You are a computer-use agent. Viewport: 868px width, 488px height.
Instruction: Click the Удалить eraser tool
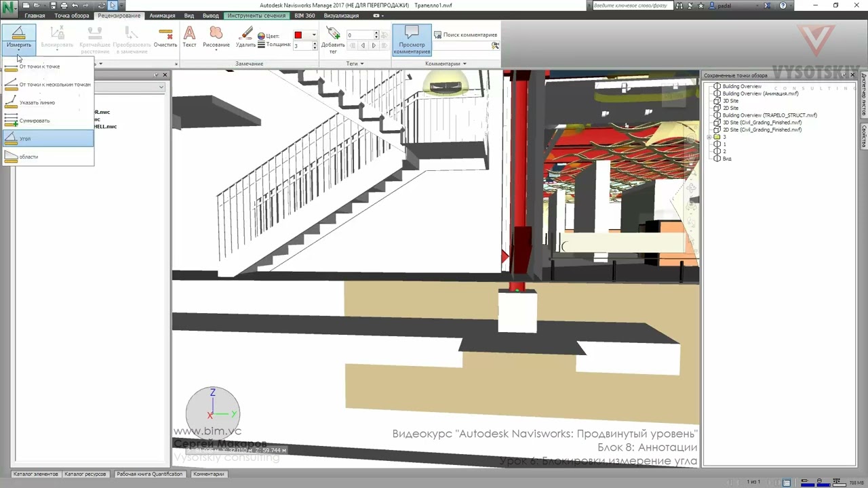(245, 38)
